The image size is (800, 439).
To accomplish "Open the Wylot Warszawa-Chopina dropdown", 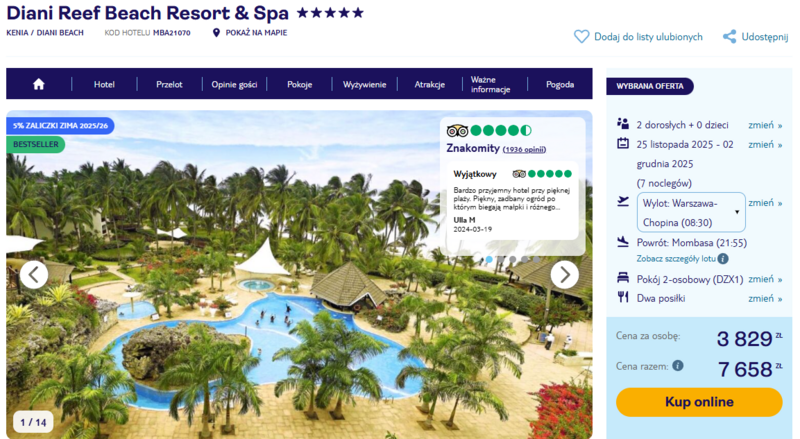I will point(691,212).
